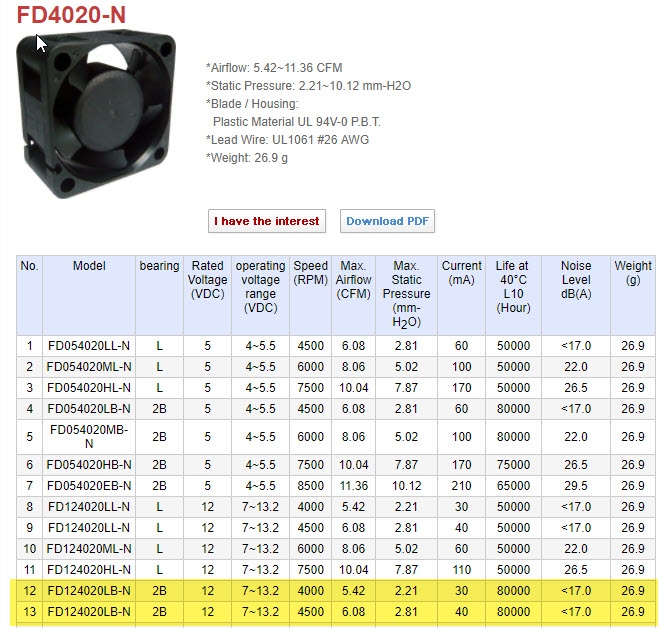Click model FD124020HL-N in row 11
This screenshot has height=628, width=668.
[x=89, y=570]
